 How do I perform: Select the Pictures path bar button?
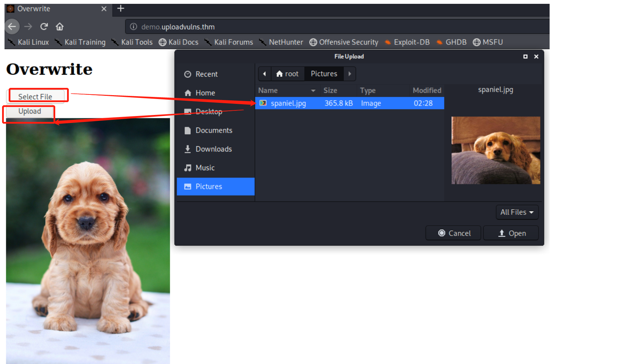point(324,74)
